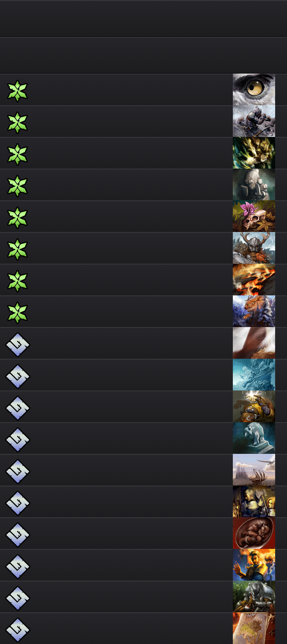Click green leaf icon beside the burning lava artwork

[17, 281]
